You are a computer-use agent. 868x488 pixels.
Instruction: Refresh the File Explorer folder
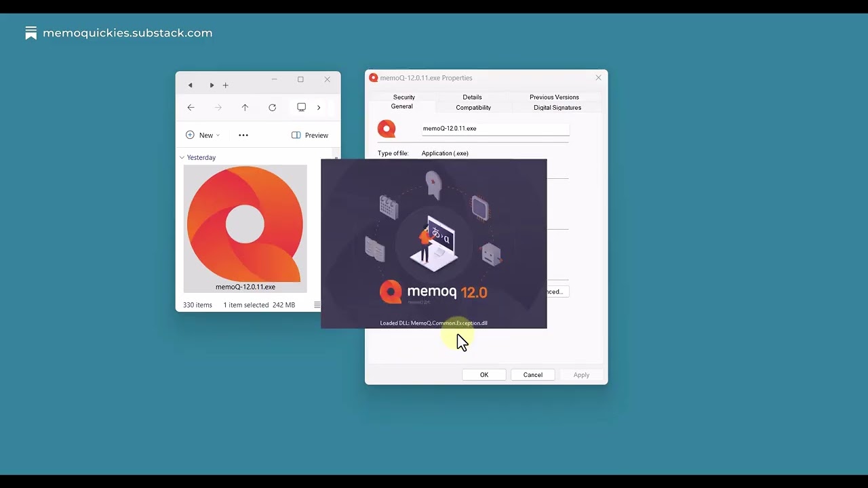pyautogui.click(x=272, y=107)
